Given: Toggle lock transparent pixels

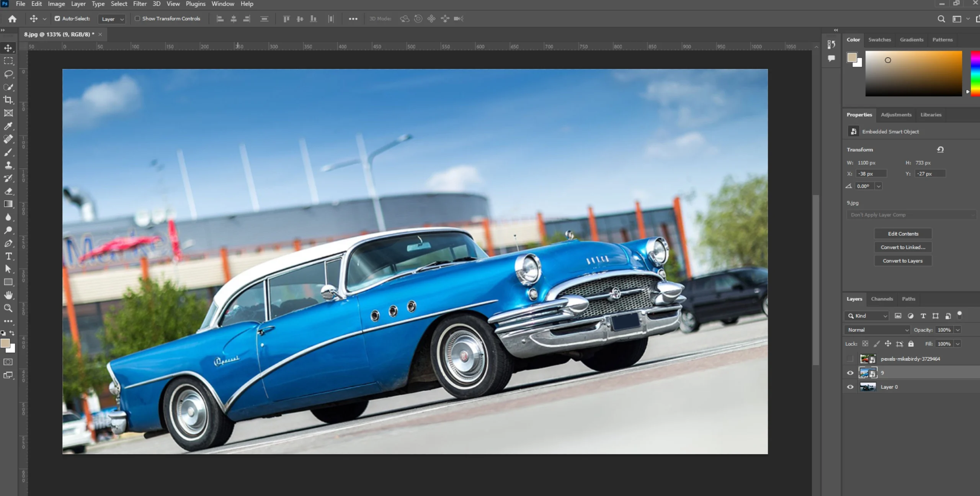Looking at the screenshot, I should [865, 344].
